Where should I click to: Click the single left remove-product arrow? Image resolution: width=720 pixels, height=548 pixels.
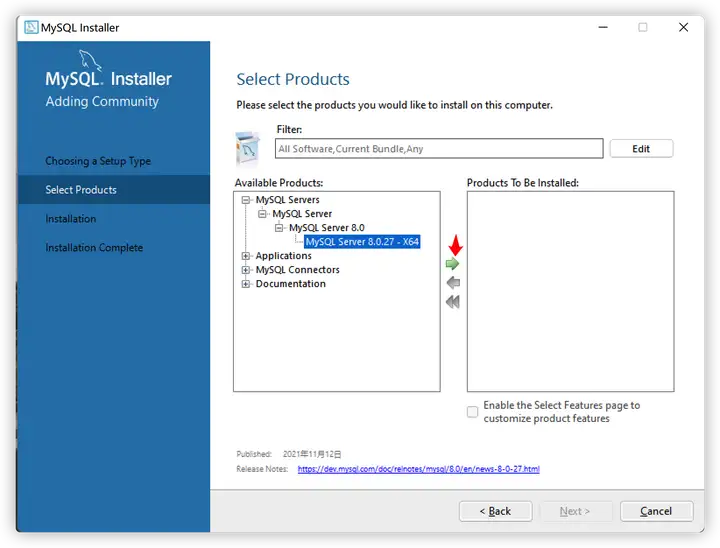[453, 282]
